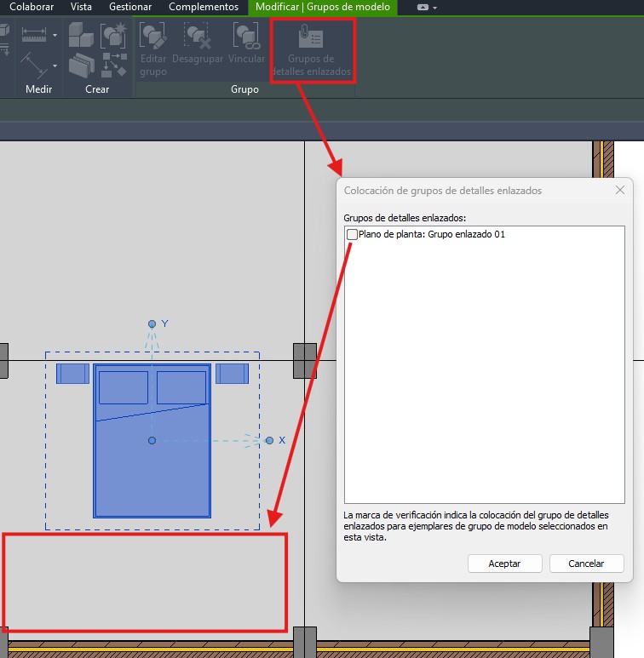The height and width of the screenshot is (658, 644).
Task: Expand the measure dimension dropdown arrow
Action: (55, 36)
